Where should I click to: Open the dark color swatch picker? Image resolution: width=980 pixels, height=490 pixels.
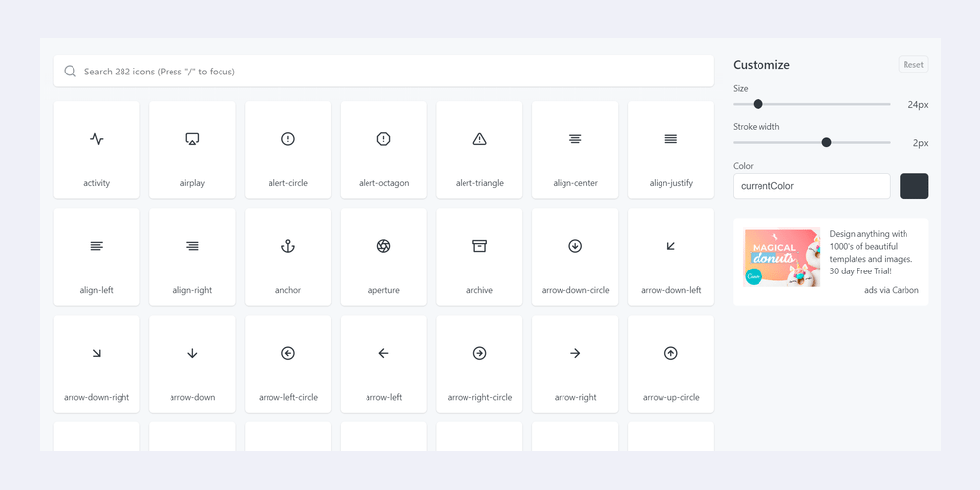913,186
